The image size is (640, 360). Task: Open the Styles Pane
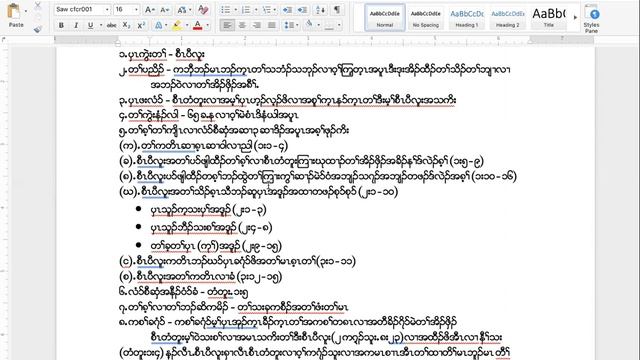coord(591,19)
